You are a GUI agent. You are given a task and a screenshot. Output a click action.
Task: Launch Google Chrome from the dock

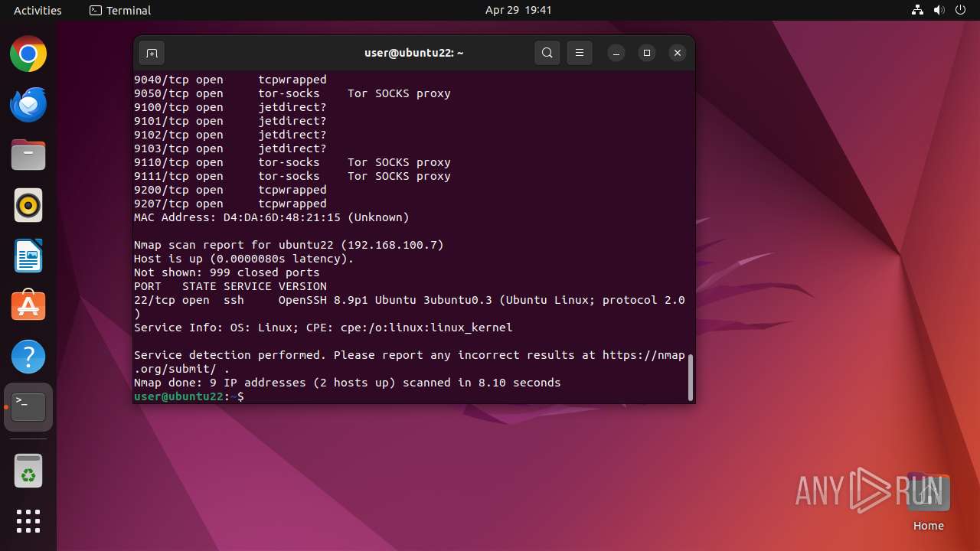pos(28,54)
